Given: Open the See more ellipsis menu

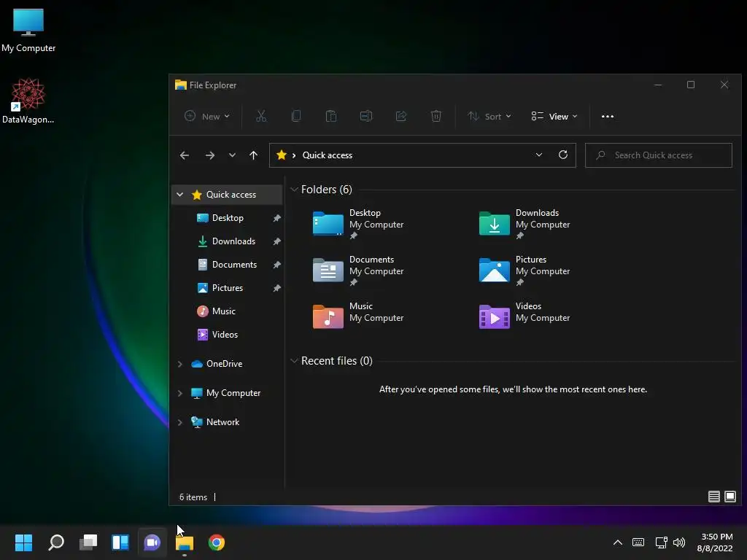Looking at the screenshot, I should tap(608, 116).
